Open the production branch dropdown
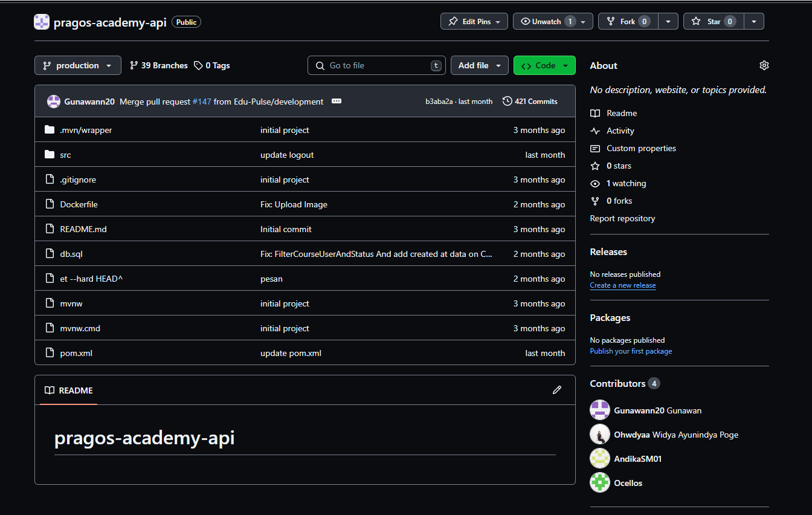 click(x=77, y=65)
